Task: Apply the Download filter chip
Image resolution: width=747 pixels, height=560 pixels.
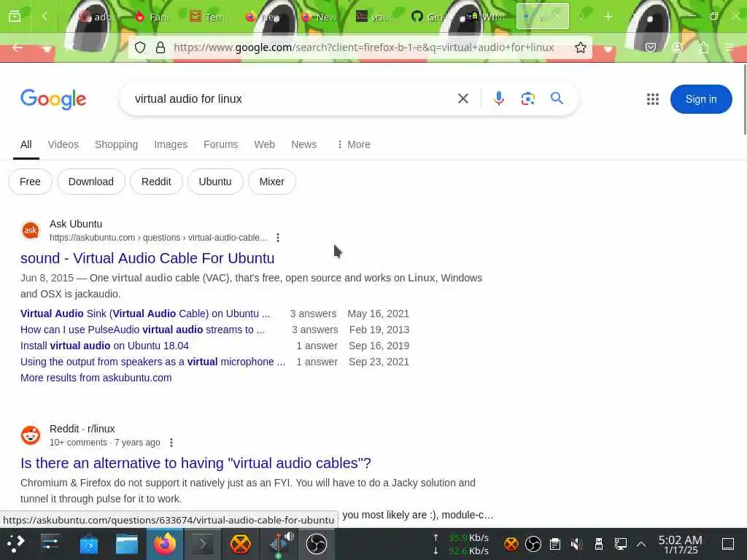Action: click(91, 182)
